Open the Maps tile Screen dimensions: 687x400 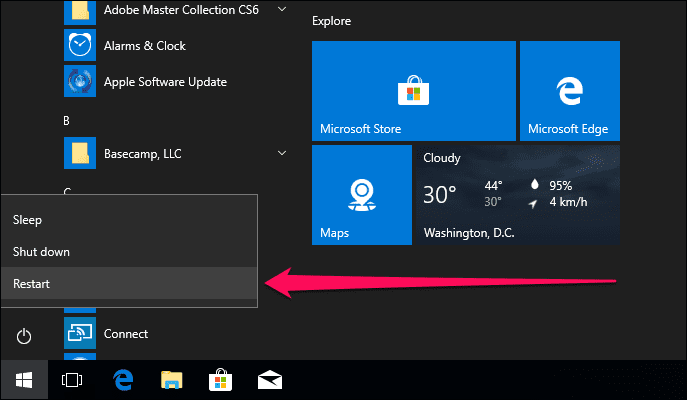(x=362, y=195)
